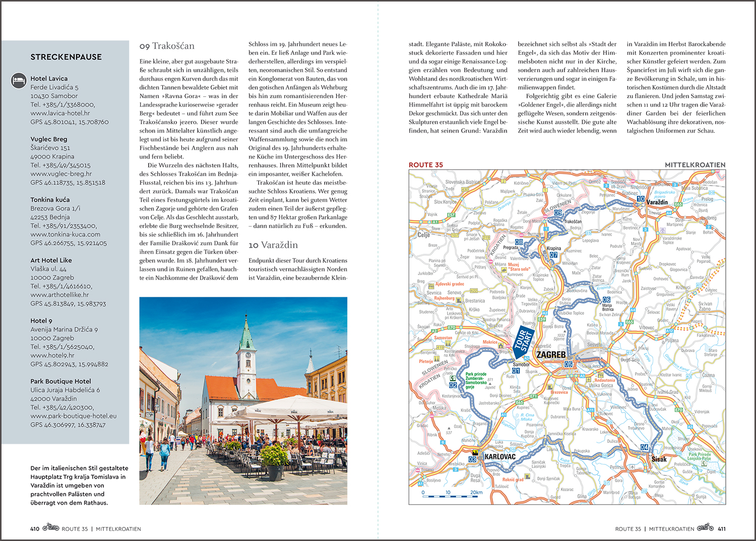The height and width of the screenshot is (541, 756).
Task: Open the www.lavica-hotel.hr website link
Action: 60,113
